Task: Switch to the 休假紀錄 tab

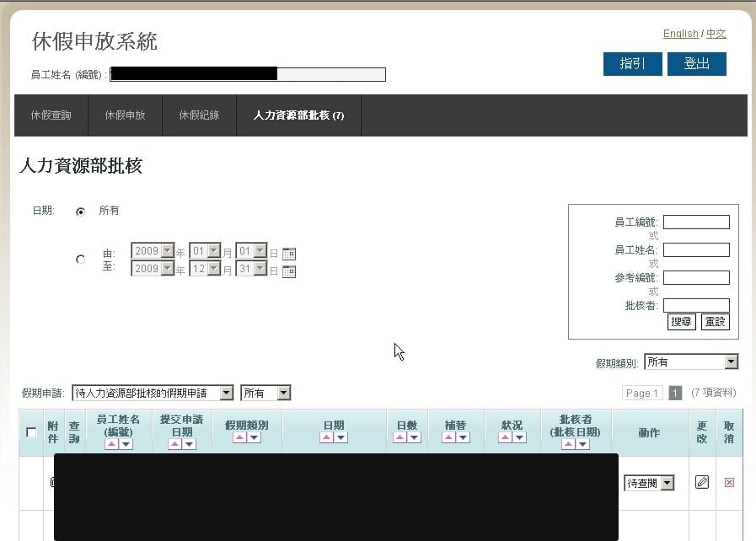Action: coord(199,115)
